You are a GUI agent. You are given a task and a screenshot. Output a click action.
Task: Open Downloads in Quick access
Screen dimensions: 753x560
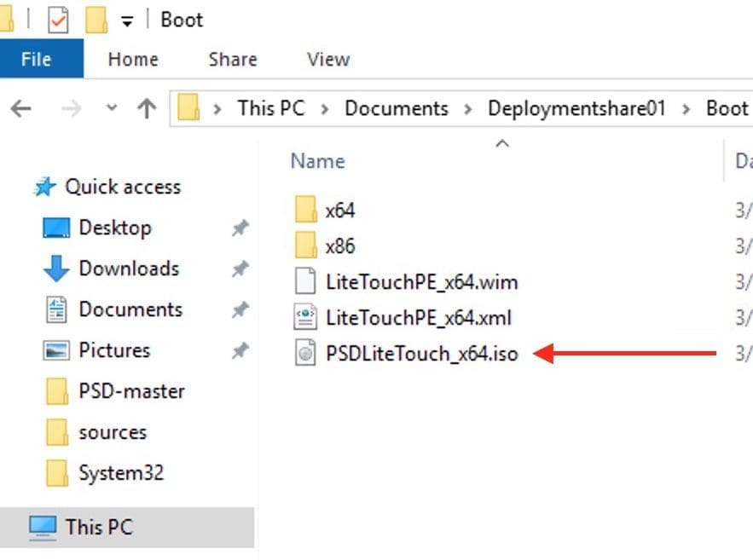click(x=128, y=268)
